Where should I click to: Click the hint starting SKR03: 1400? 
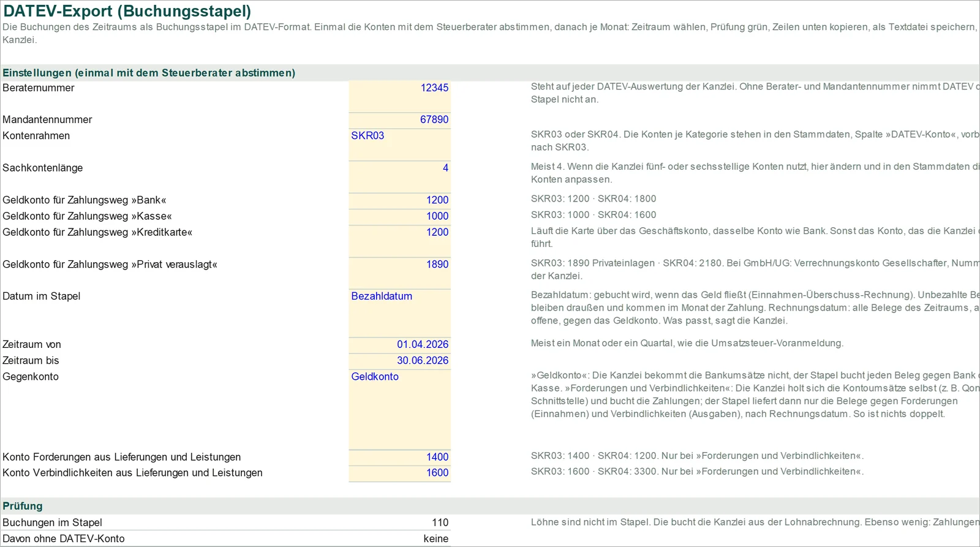click(x=697, y=456)
